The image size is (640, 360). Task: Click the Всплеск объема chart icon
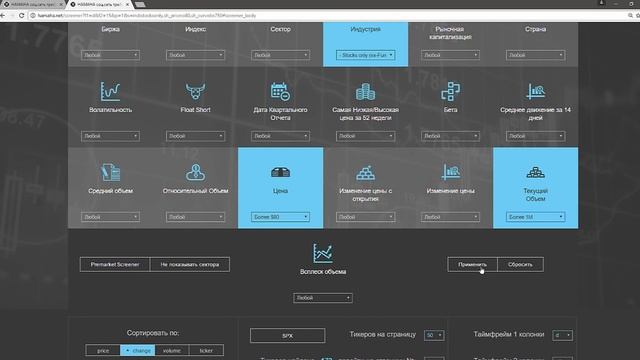(323, 253)
